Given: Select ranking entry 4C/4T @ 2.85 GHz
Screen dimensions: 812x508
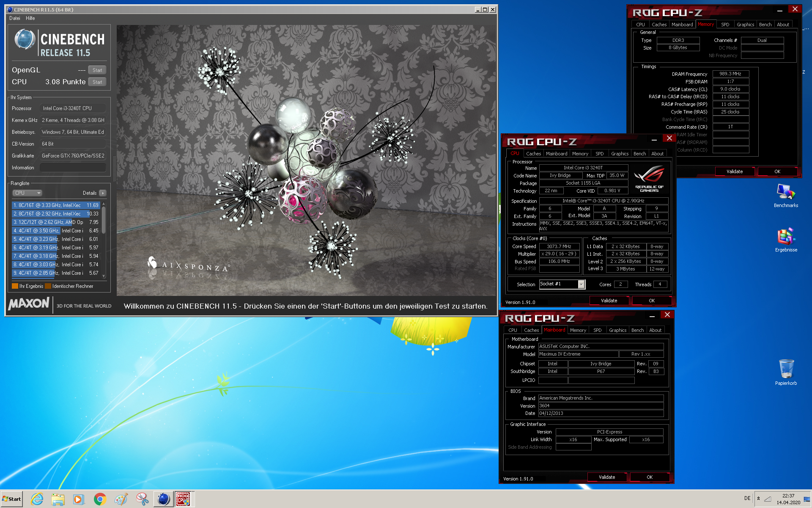Looking at the screenshot, I should coord(56,273).
